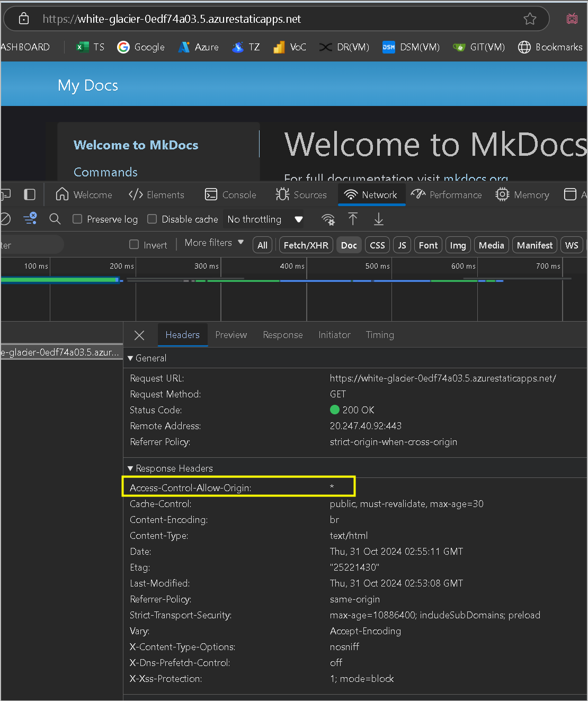Open network conditions wifi-gear icon
The height and width of the screenshot is (701, 588).
coord(328,219)
